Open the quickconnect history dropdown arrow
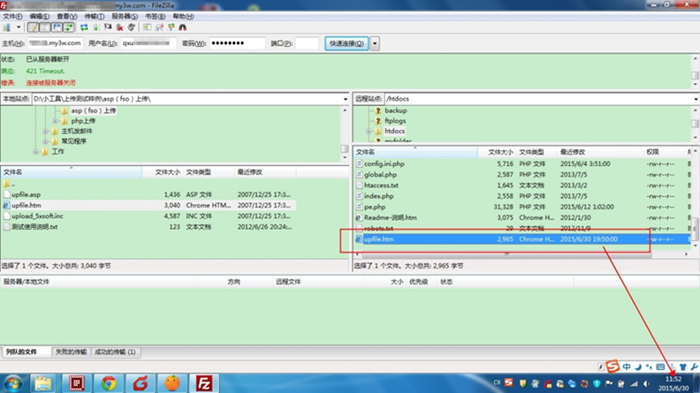Viewport: 700px width, 393px height. point(375,43)
